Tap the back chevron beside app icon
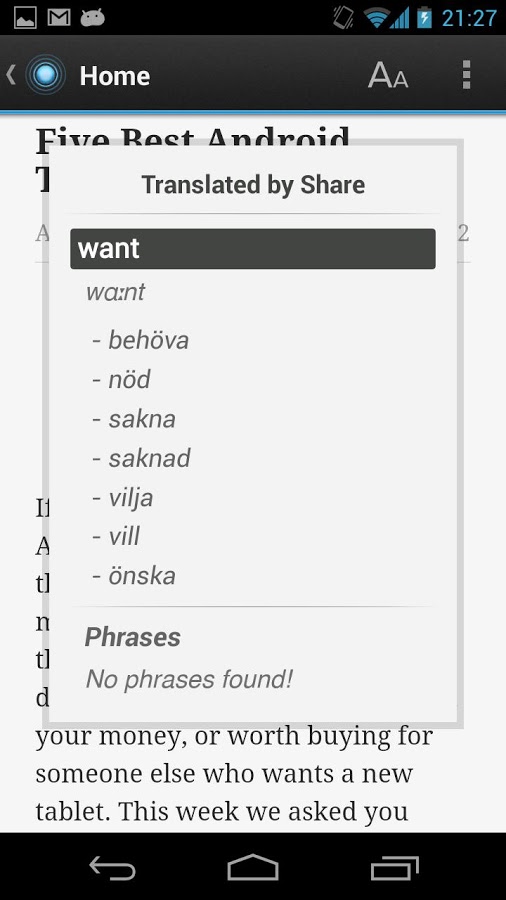This screenshot has height=900, width=506. (11, 75)
